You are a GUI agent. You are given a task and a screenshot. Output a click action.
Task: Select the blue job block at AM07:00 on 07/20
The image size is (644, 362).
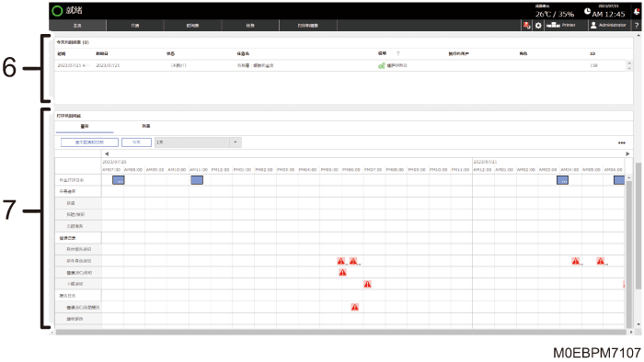pyautogui.click(x=119, y=180)
